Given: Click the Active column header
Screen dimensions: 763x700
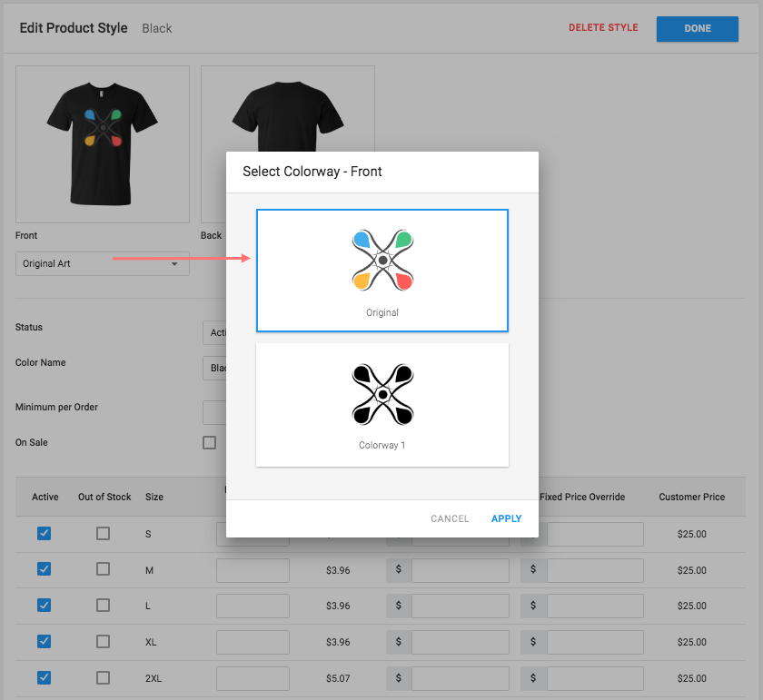Looking at the screenshot, I should coord(45,498).
